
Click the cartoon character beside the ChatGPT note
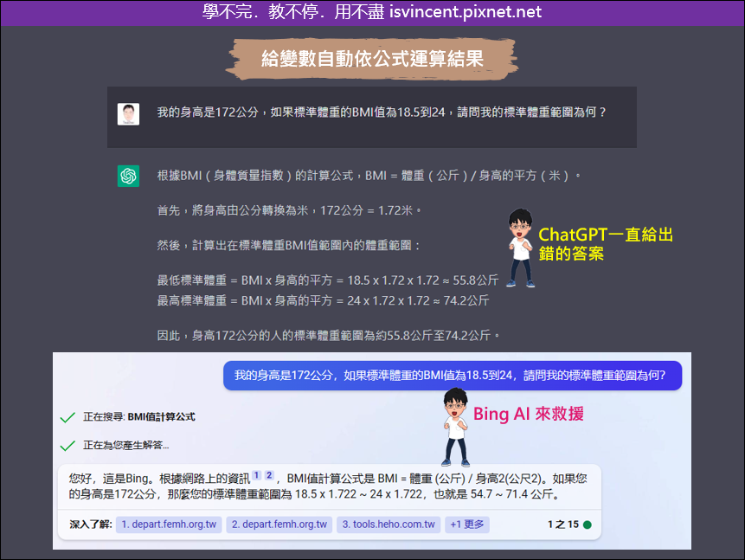[521, 248]
